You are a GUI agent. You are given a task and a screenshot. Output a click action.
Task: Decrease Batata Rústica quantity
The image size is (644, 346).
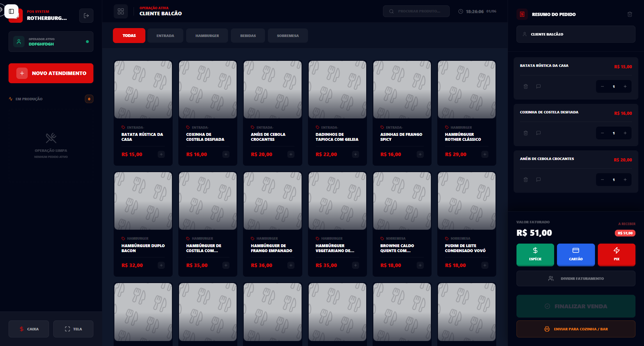coord(602,86)
